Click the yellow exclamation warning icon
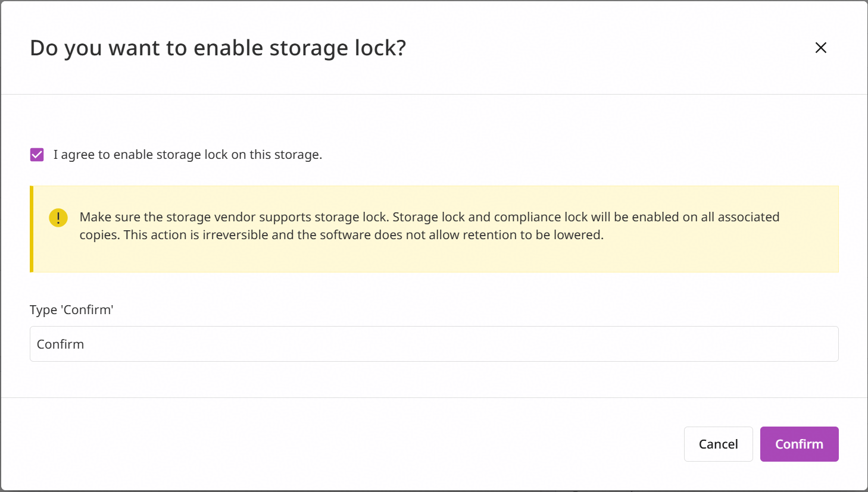 58,218
